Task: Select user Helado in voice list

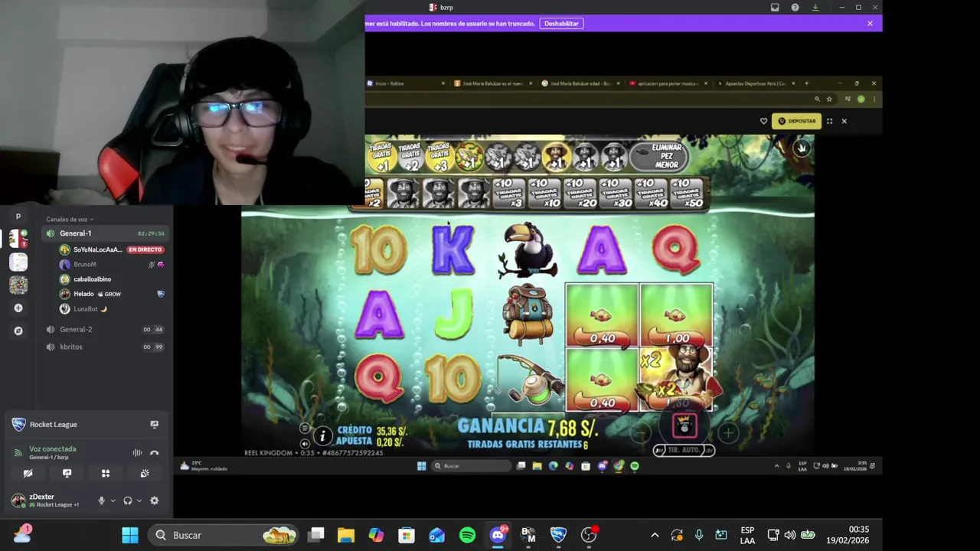Action: (x=83, y=294)
